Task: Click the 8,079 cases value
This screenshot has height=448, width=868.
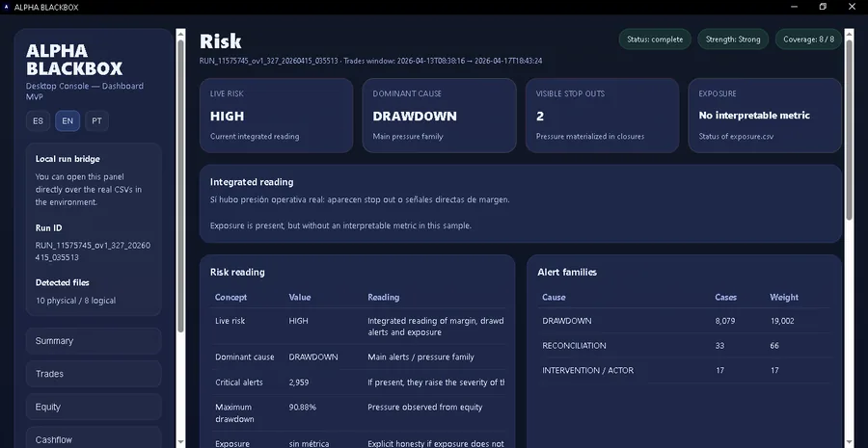Action: tap(725, 321)
